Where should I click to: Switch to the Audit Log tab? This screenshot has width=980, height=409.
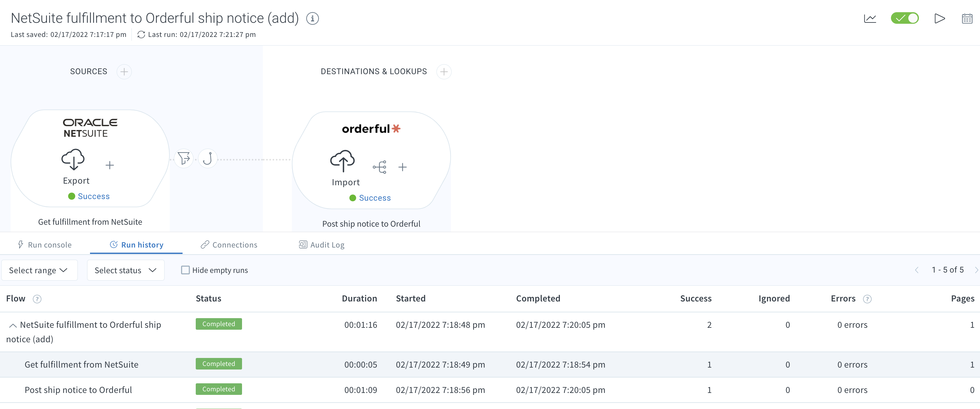(321, 245)
